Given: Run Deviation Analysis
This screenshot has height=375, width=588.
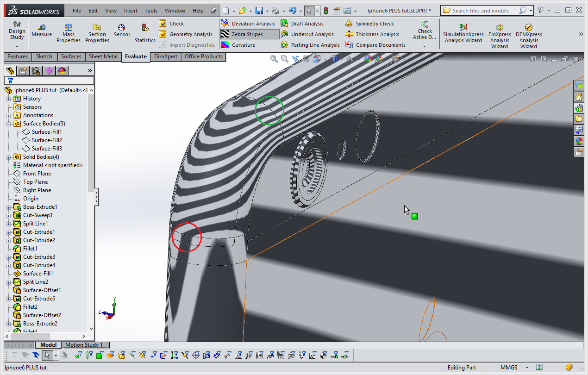Looking at the screenshot, I should click(248, 24).
